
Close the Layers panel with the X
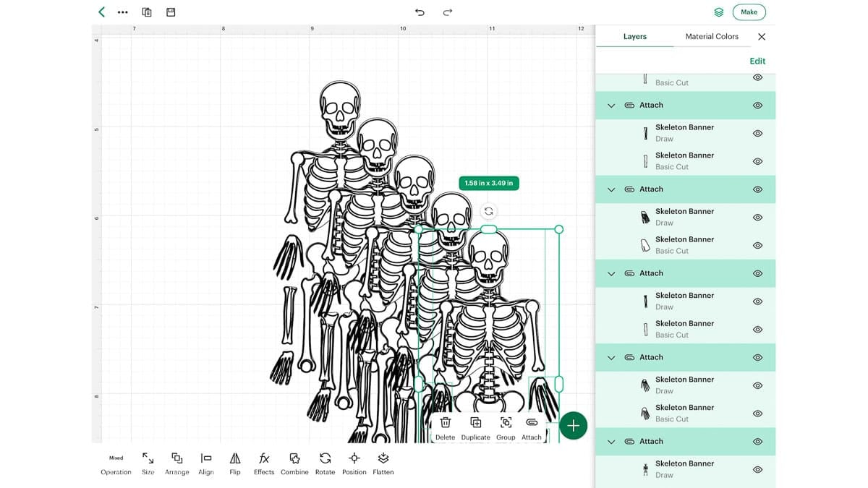click(761, 37)
